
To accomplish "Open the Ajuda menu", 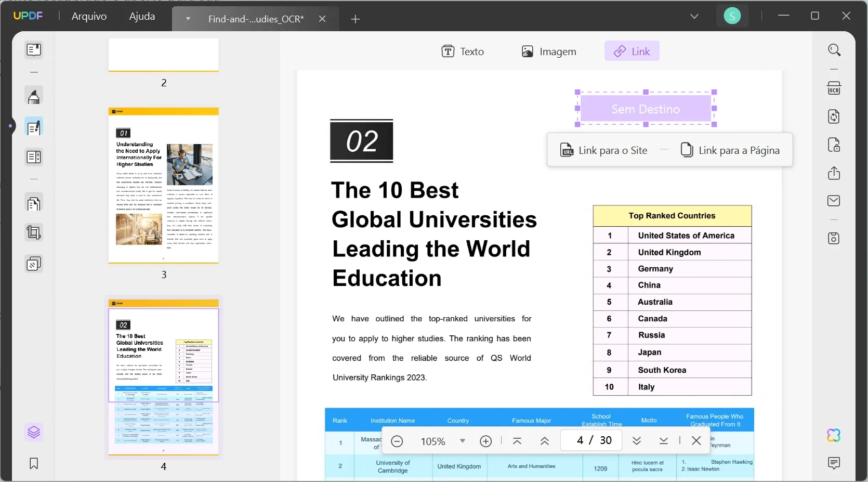I will [x=141, y=16].
